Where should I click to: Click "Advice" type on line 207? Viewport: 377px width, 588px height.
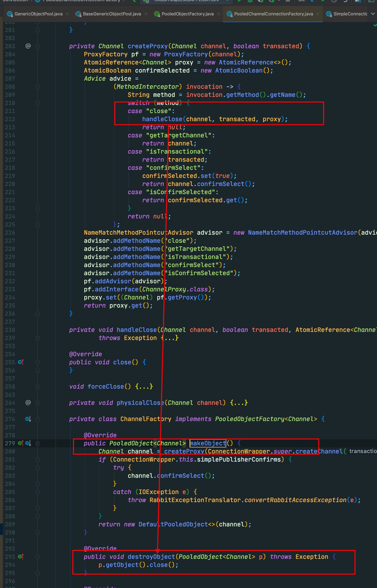pos(95,79)
